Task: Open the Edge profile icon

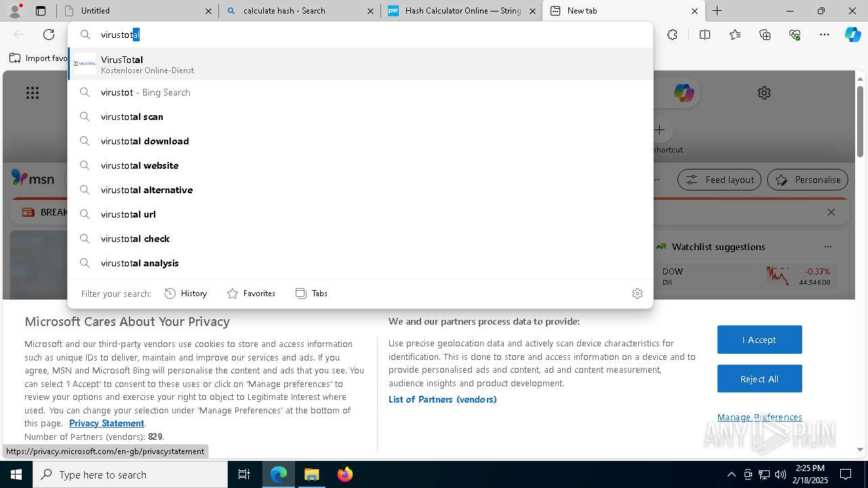Action: click(x=15, y=11)
